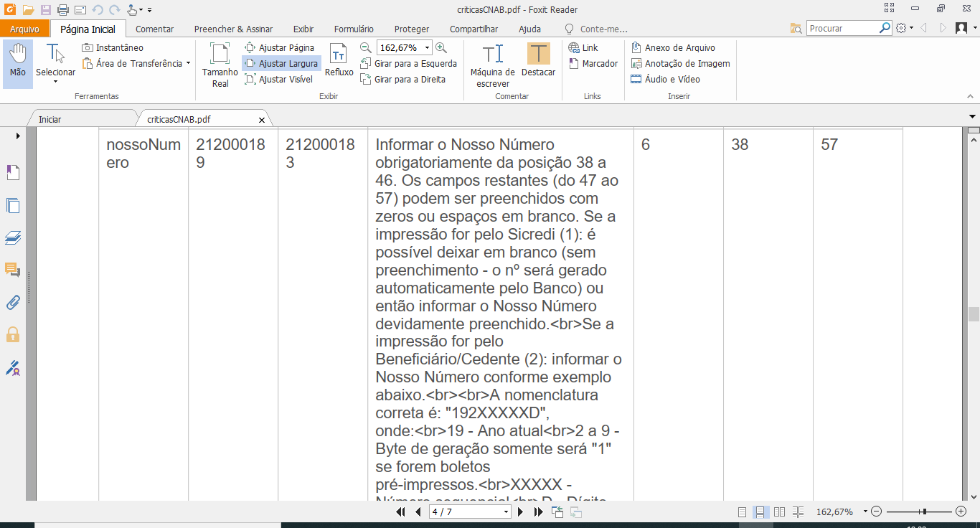Set view to Tamanho Real

click(x=220, y=65)
